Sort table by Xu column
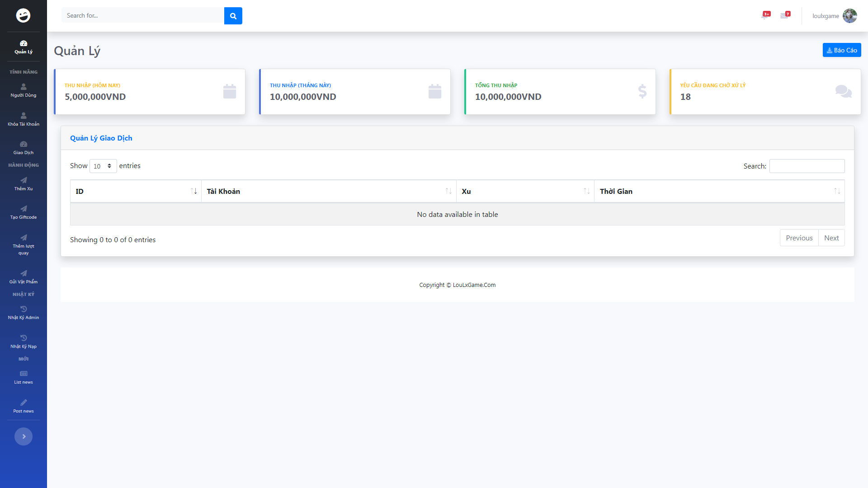The width and height of the screenshot is (868, 488). (525, 191)
